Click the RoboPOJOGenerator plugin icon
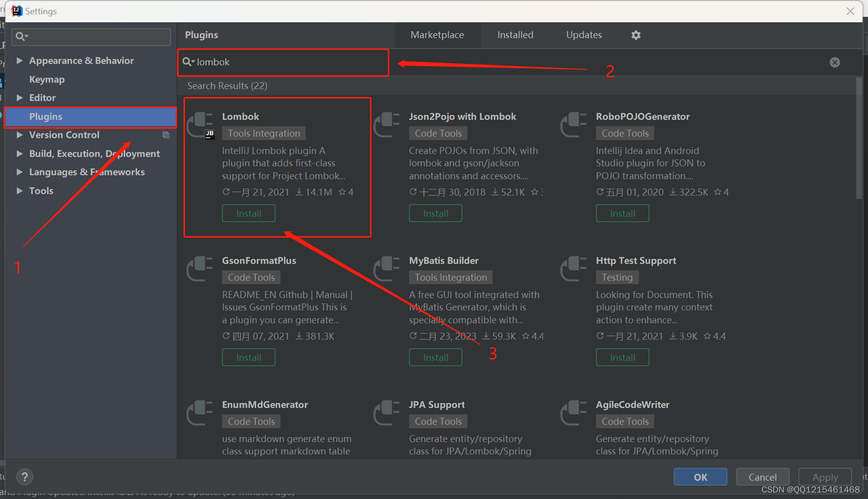This screenshot has width=868, height=499. (x=574, y=125)
